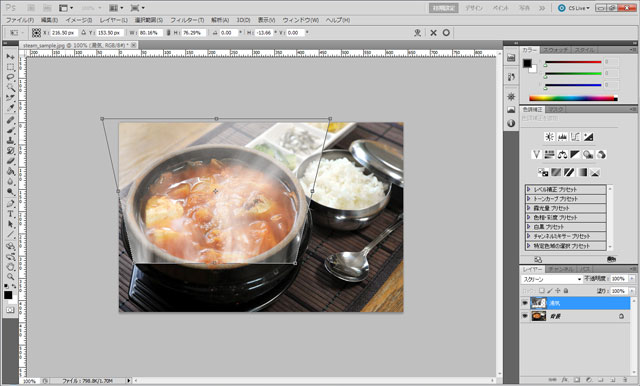The image size is (640, 386).
Task: Select the Pen tool
Action: point(11,204)
